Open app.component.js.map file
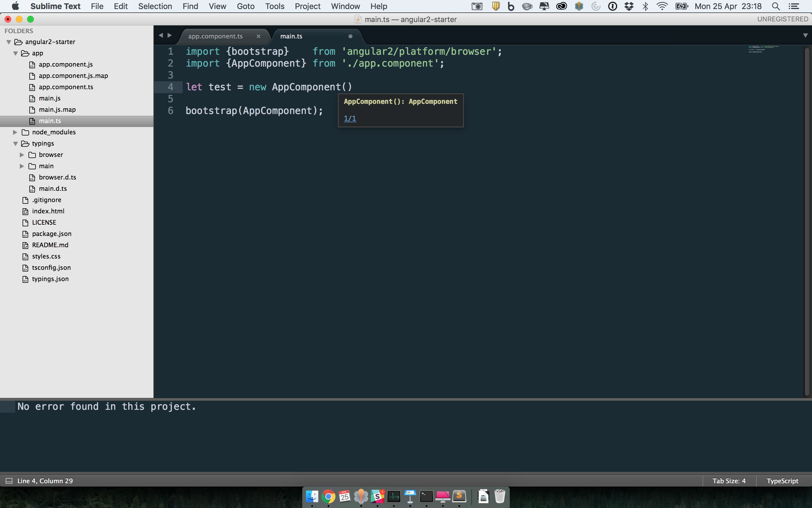This screenshot has height=508, width=812. 73,76
